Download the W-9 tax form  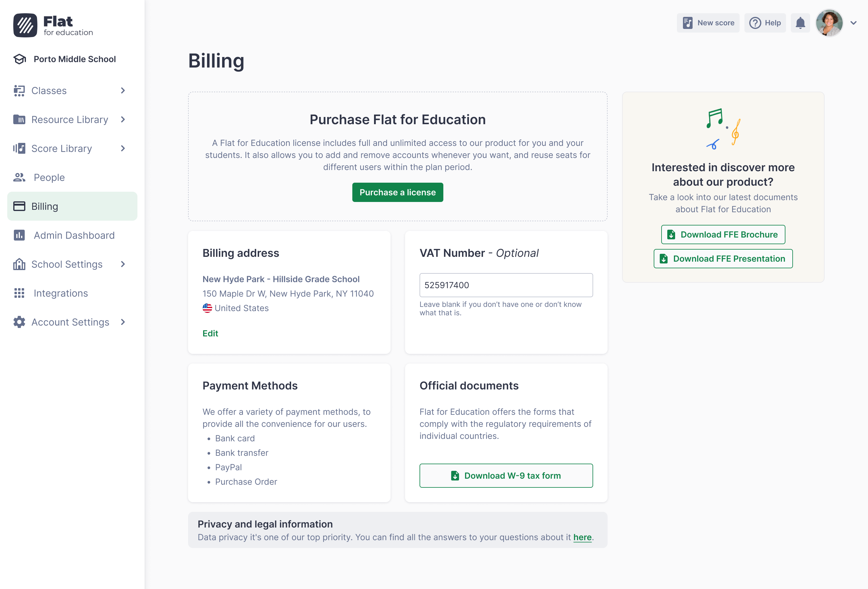(x=506, y=475)
